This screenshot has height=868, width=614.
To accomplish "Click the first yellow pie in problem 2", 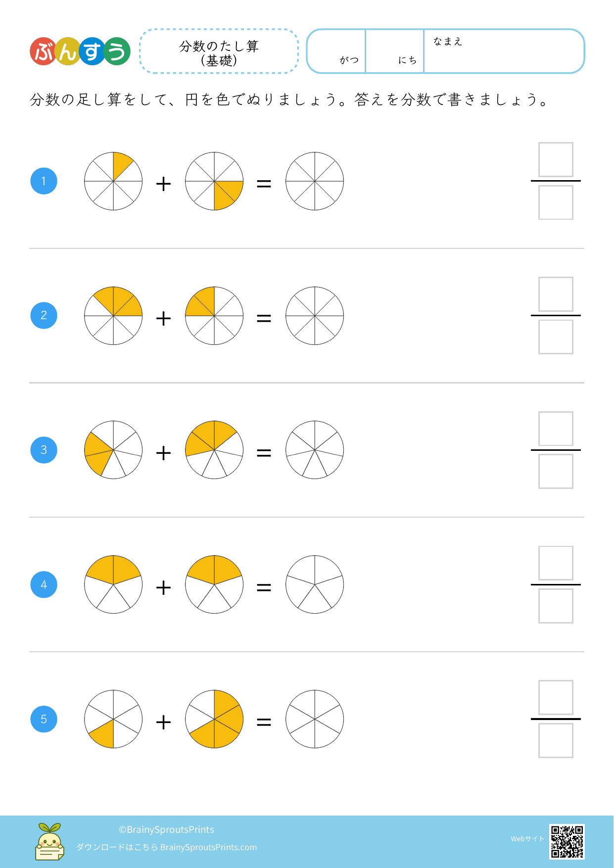I will point(113,316).
